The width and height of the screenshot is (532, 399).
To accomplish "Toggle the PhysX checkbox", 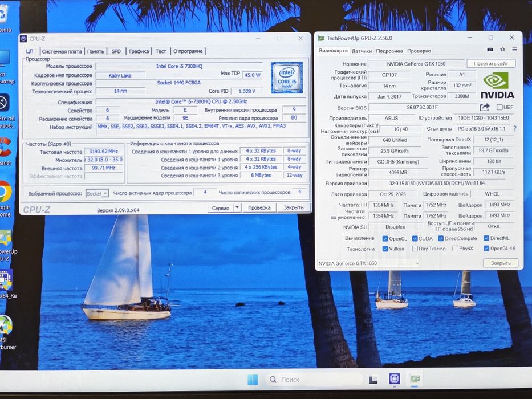I will pos(456,249).
